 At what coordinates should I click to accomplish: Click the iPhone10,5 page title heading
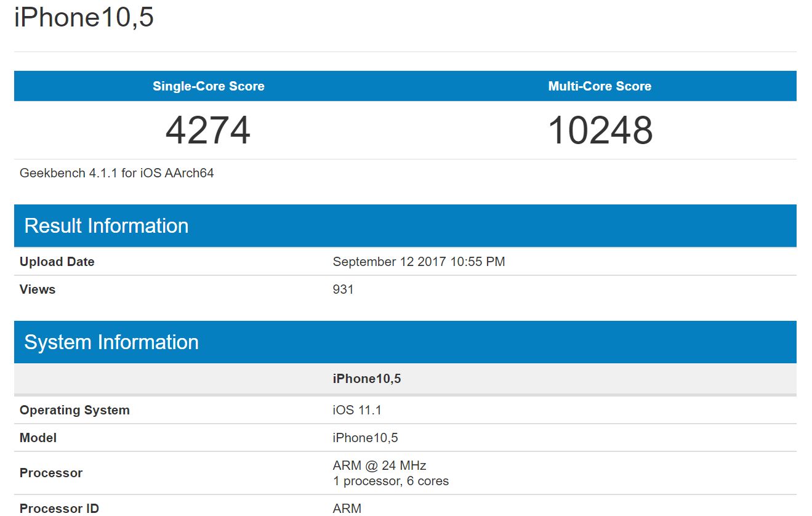pos(84,18)
